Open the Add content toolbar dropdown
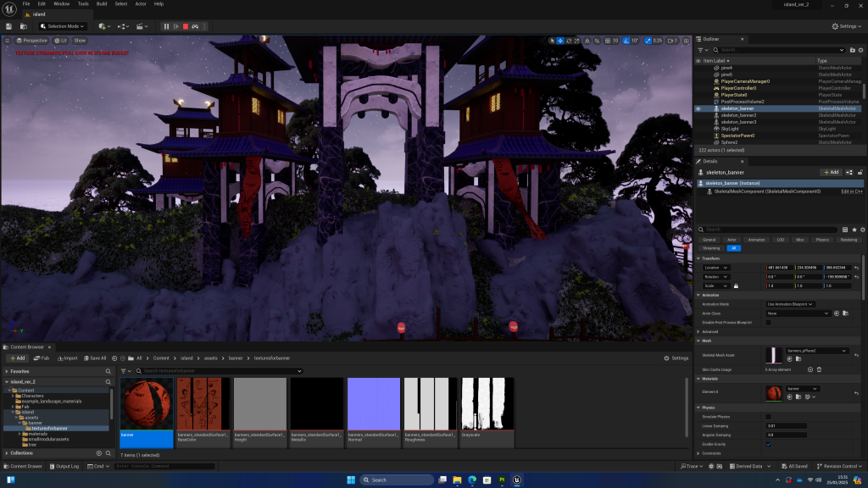This screenshot has height=488, width=868. 104,26
